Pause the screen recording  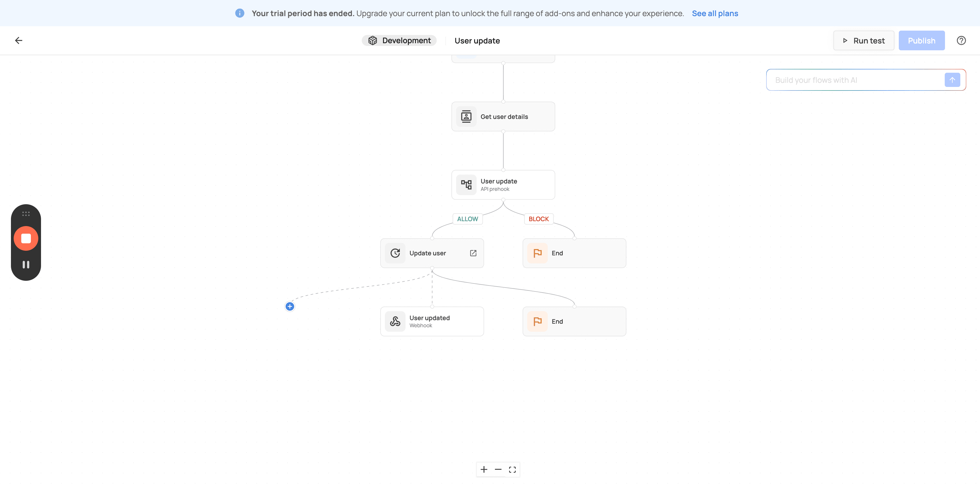pyautogui.click(x=26, y=264)
